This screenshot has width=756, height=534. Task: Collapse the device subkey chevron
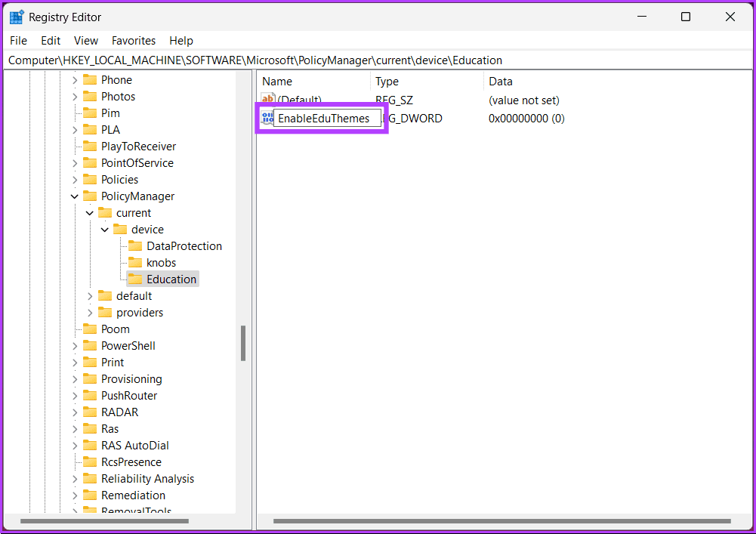coord(105,230)
